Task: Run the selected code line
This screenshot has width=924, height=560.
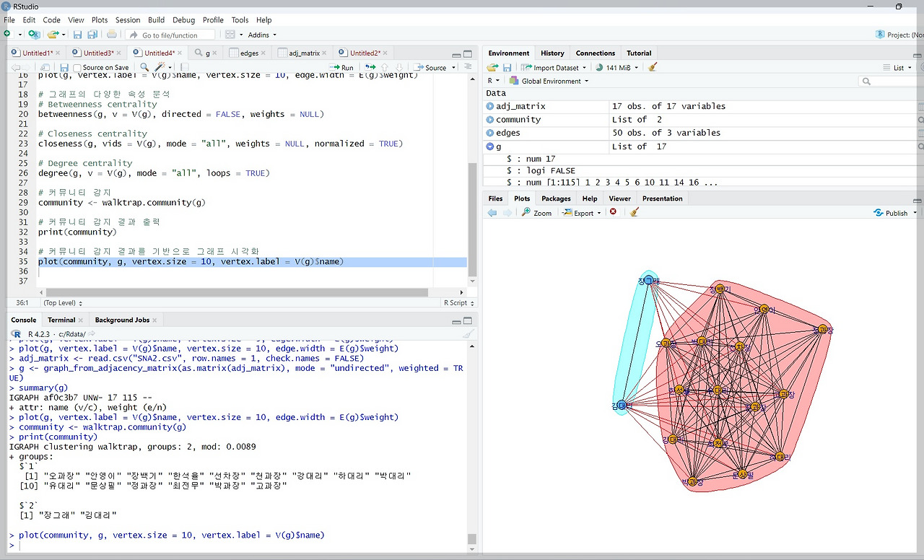Action: click(x=341, y=68)
